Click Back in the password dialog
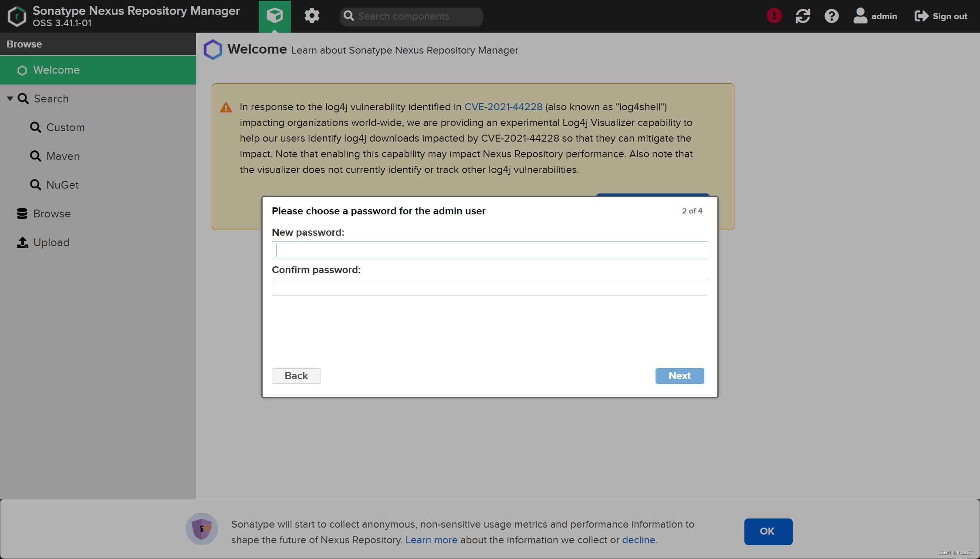 pos(296,376)
